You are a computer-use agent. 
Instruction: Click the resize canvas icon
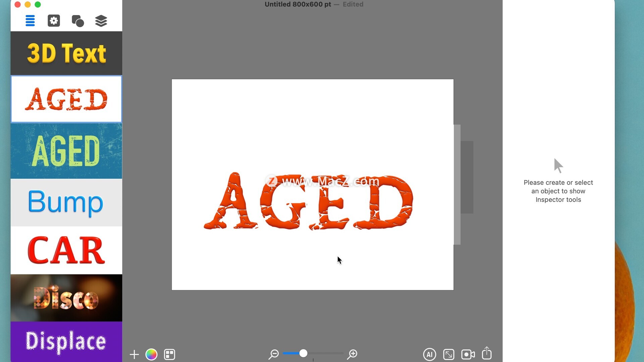click(x=449, y=354)
